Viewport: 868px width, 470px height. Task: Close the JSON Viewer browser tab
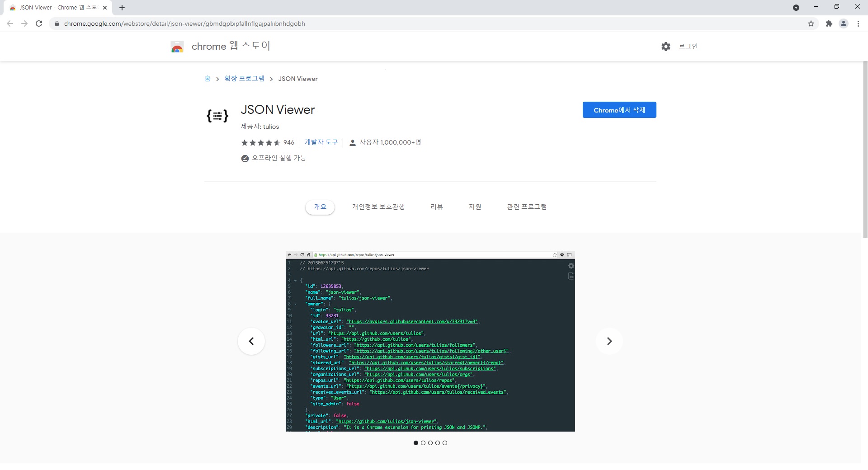click(x=105, y=8)
